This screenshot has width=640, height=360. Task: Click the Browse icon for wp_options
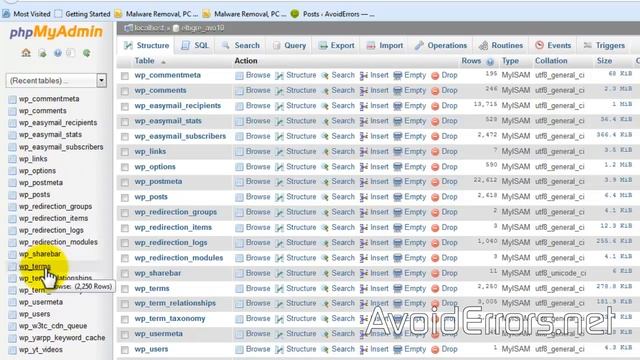[x=240, y=167]
